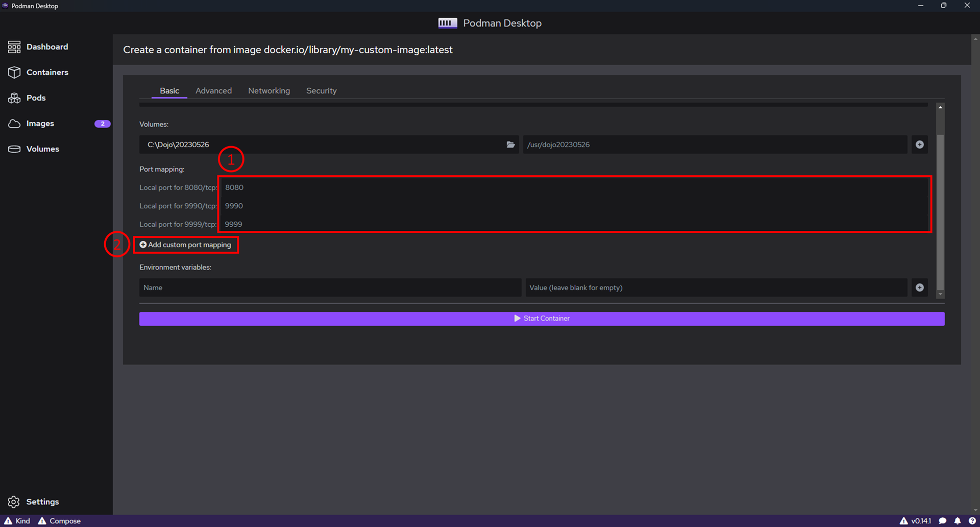Open the Images section in sidebar

point(31,124)
